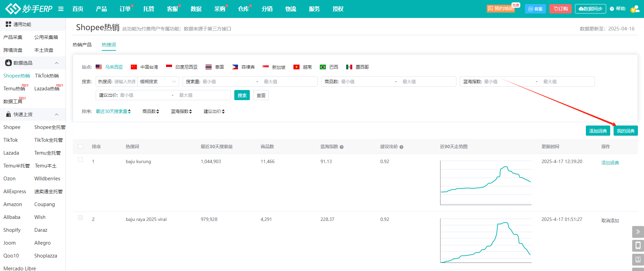Click the 建议出价 最小值 input
Image resolution: width=644 pixels, height=271 pixels.
point(145,95)
